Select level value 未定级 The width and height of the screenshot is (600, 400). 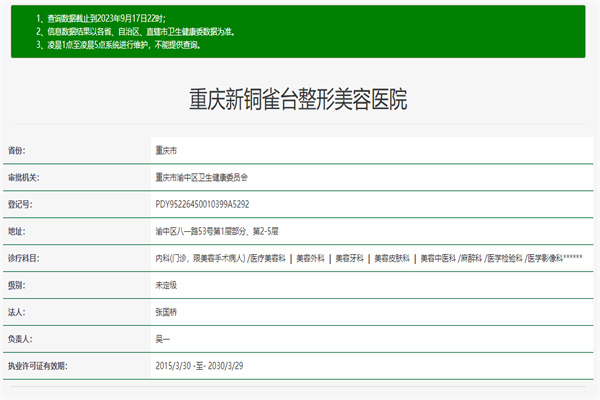(166, 285)
